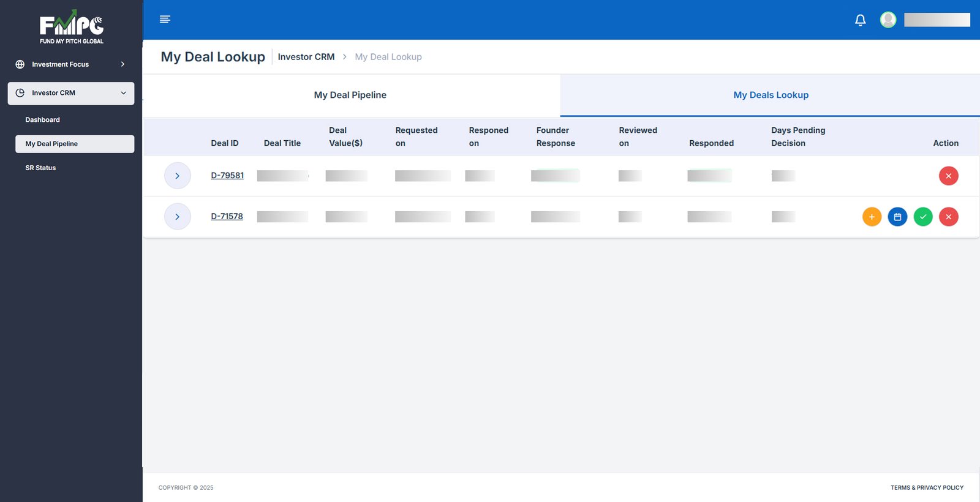Click the user profile avatar
The image size is (980, 502).
pos(888,20)
